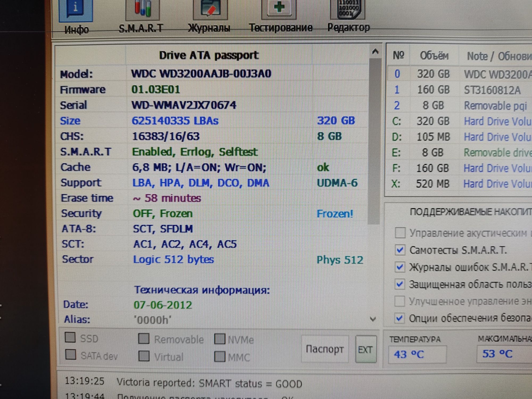The image size is (532, 399).
Task: Toggle Опции обеспечения безопасности checkbox
Action: tap(399, 318)
